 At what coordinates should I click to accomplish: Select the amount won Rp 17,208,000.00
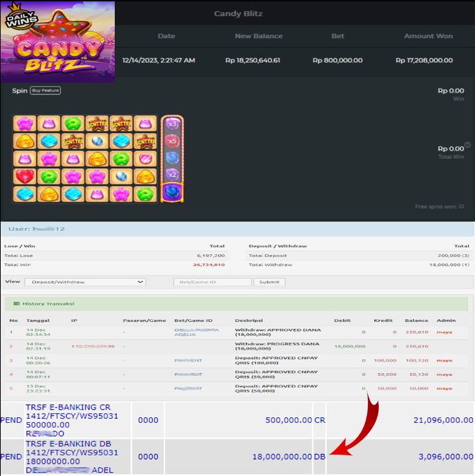(425, 60)
